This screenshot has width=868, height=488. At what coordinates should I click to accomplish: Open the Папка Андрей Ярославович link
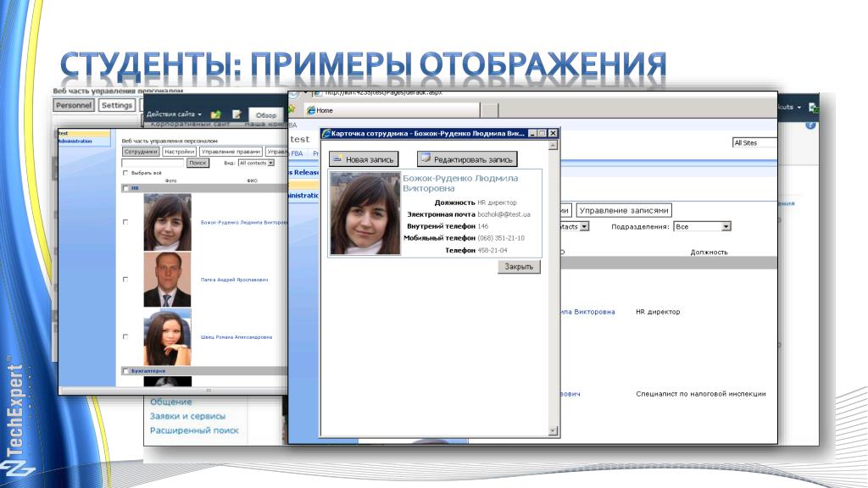click(234, 280)
